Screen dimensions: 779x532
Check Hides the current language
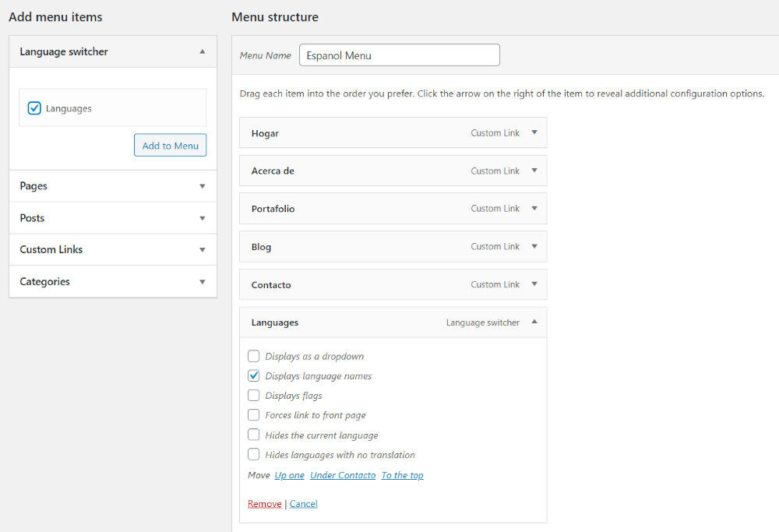[x=254, y=435]
